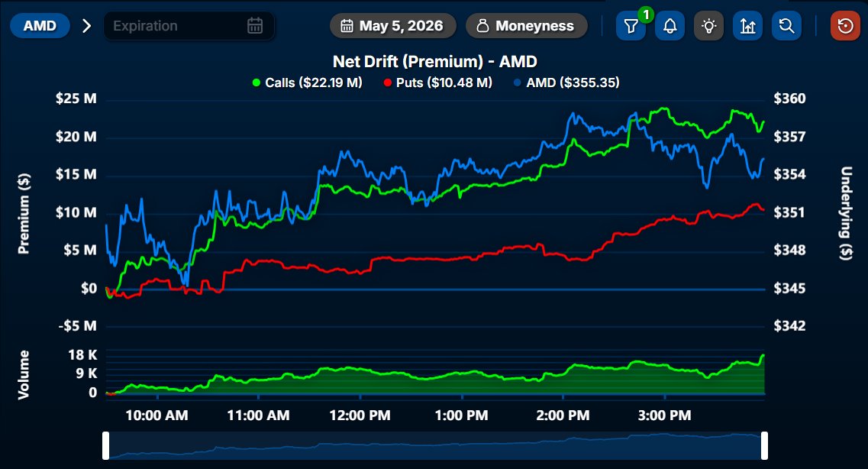Click the 12:00 PM time axis label

(x=360, y=416)
